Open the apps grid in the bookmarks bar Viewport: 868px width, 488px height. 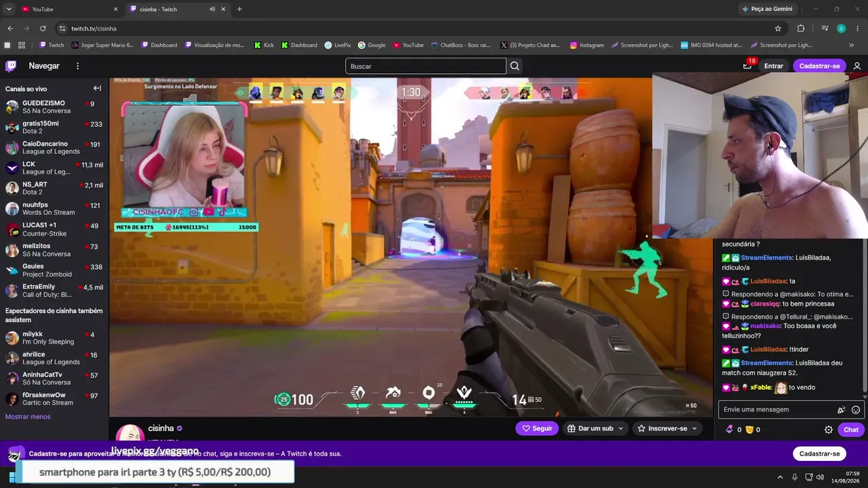(x=22, y=45)
